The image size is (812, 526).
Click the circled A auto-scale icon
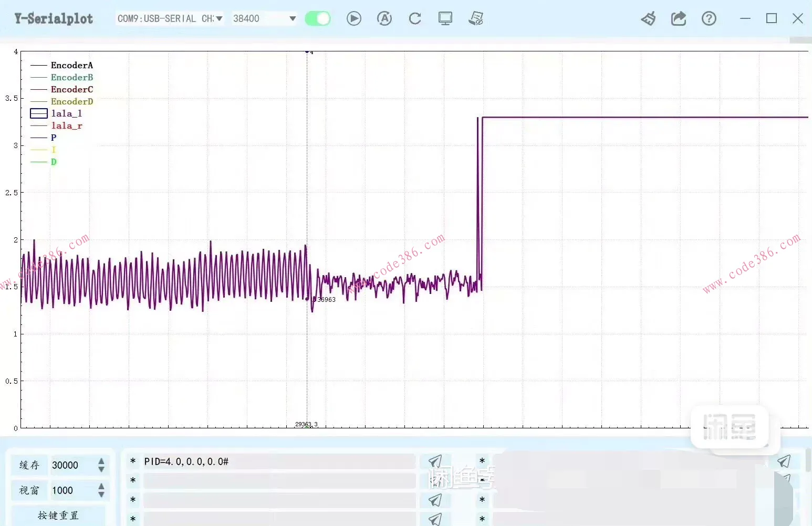[384, 19]
